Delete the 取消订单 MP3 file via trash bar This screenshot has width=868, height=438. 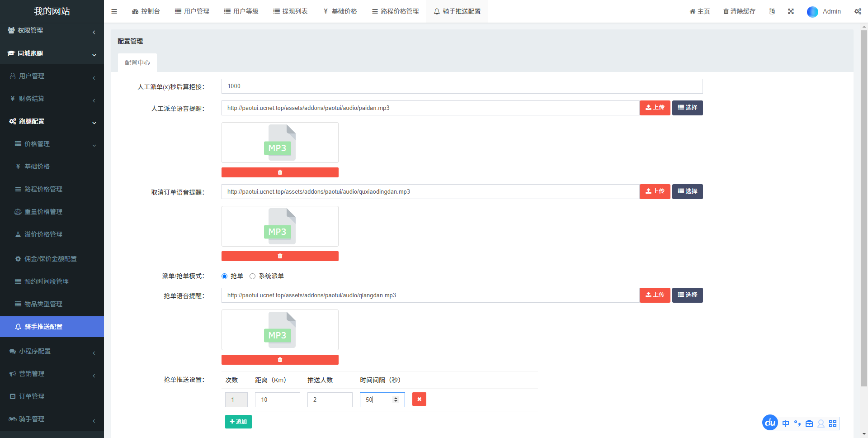tap(280, 256)
